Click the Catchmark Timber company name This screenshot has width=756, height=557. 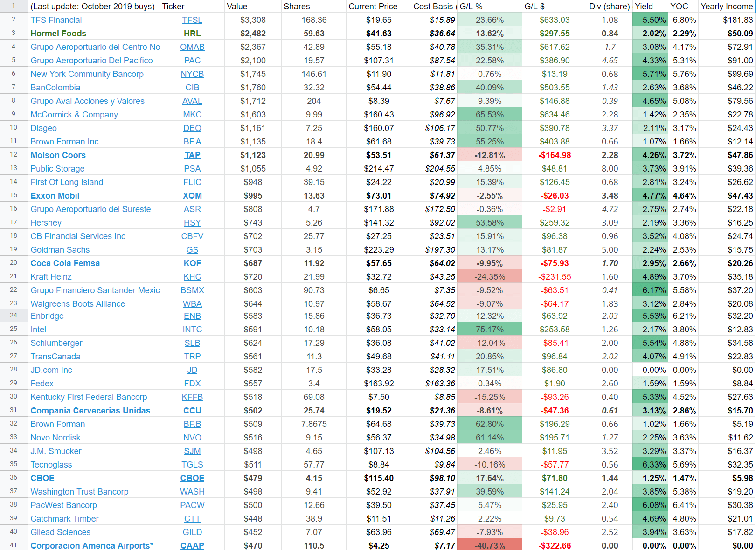click(x=64, y=519)
